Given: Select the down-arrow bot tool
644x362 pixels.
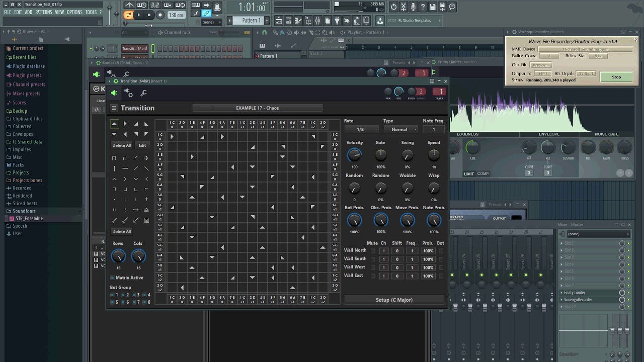Looking at the screenshot, I should pos(114,134).
